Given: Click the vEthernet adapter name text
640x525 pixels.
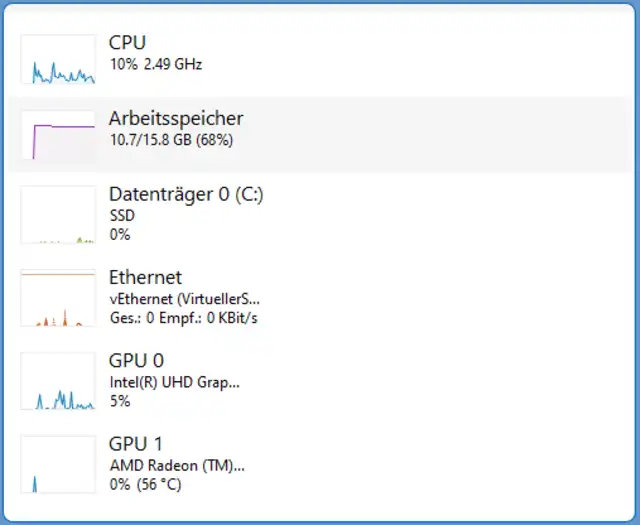Looking at the screenshot, I should [x=184, y=298].
